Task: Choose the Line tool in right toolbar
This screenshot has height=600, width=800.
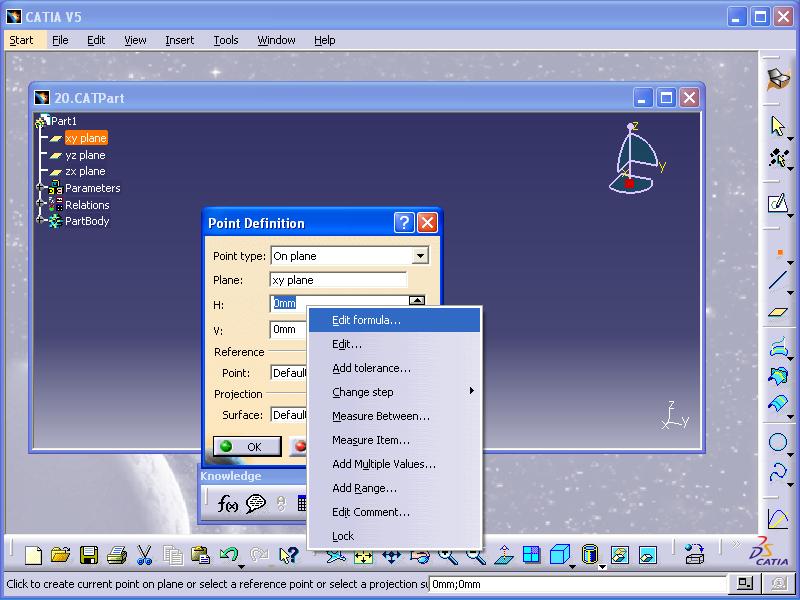Action: [x=778, y=282]
